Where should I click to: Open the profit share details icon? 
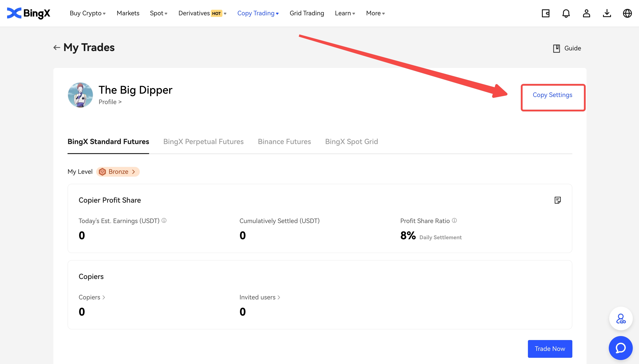[x=557, y=200]
